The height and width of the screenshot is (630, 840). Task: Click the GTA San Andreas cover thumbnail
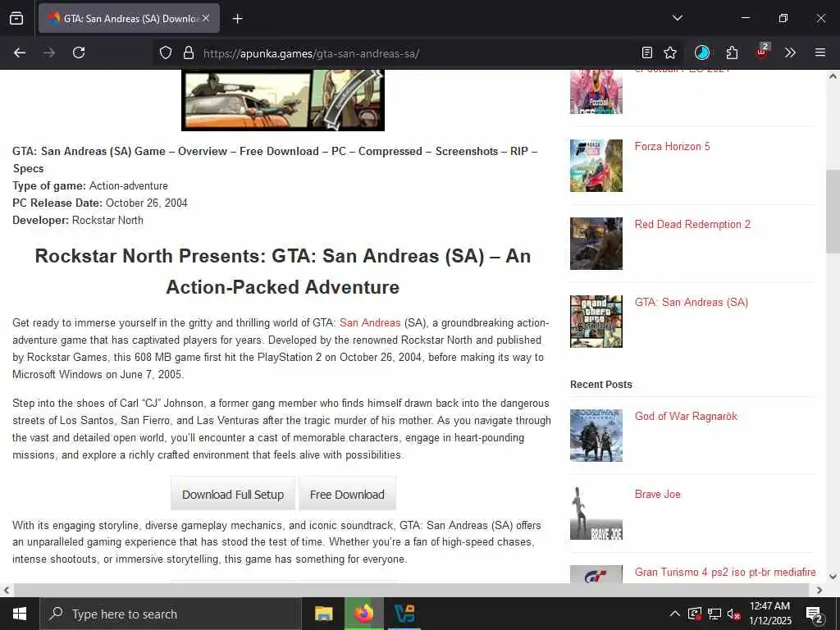[596, 322]
